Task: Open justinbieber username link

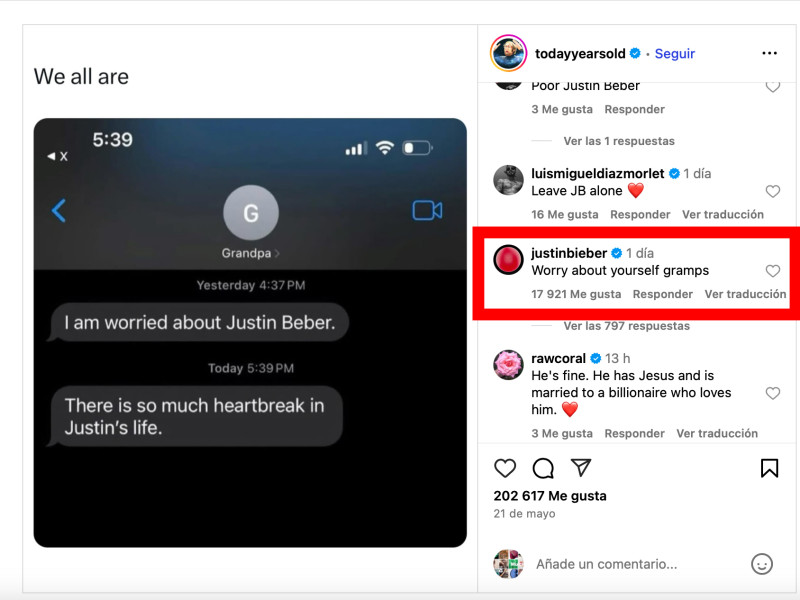Action: (x=569, y=253)
